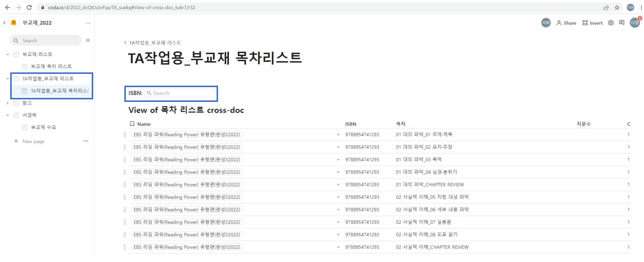Click the yellow 부교재_2022 doc icon
Image resolution: width=644 pixels, height=262 pixels.
tap(14, 23)
